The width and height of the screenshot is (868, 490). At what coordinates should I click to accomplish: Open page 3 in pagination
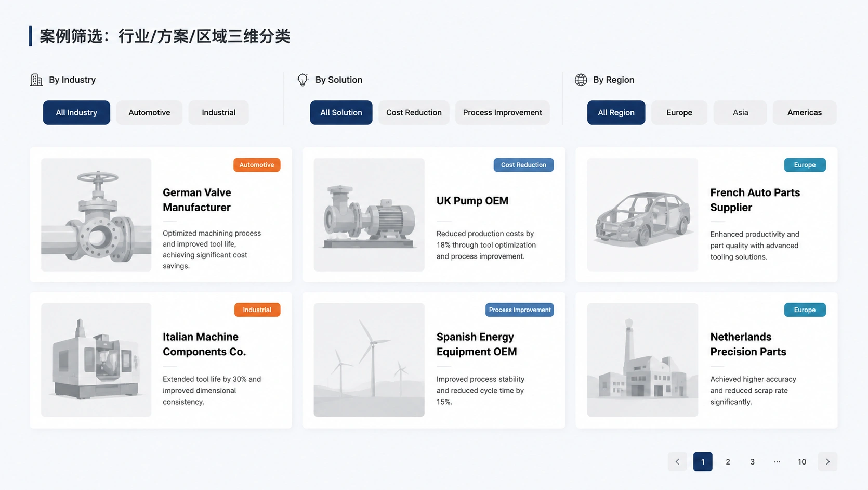point(752,461)
